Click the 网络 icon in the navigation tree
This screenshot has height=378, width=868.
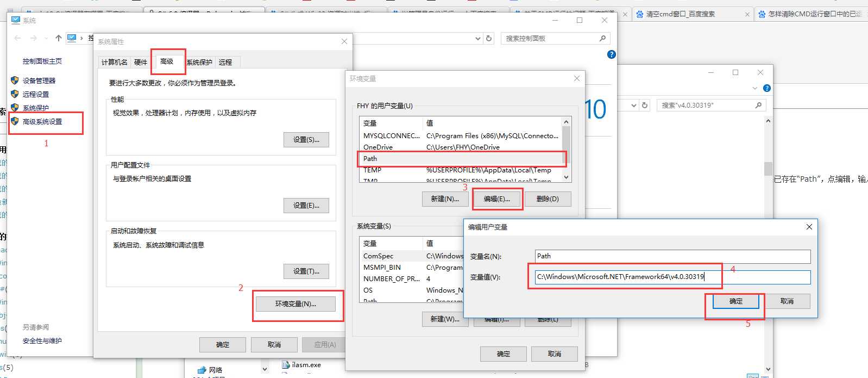click(202, 370)
